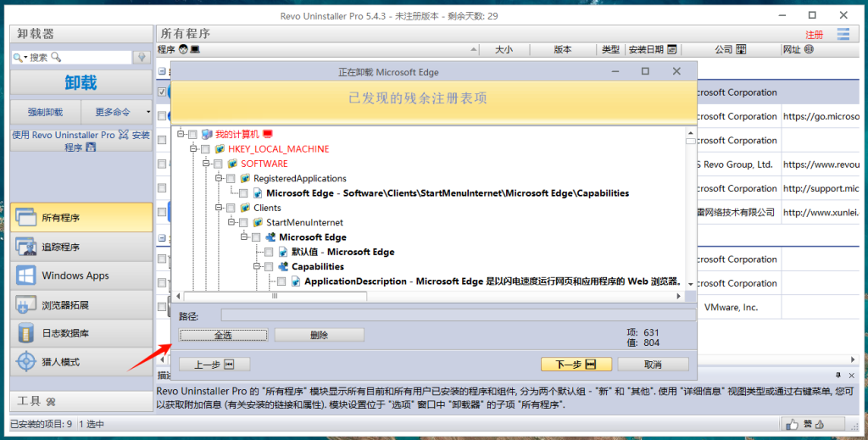Click the 全选 button
The width and height of the screenshot is (868, 440).
pos(223,335)
